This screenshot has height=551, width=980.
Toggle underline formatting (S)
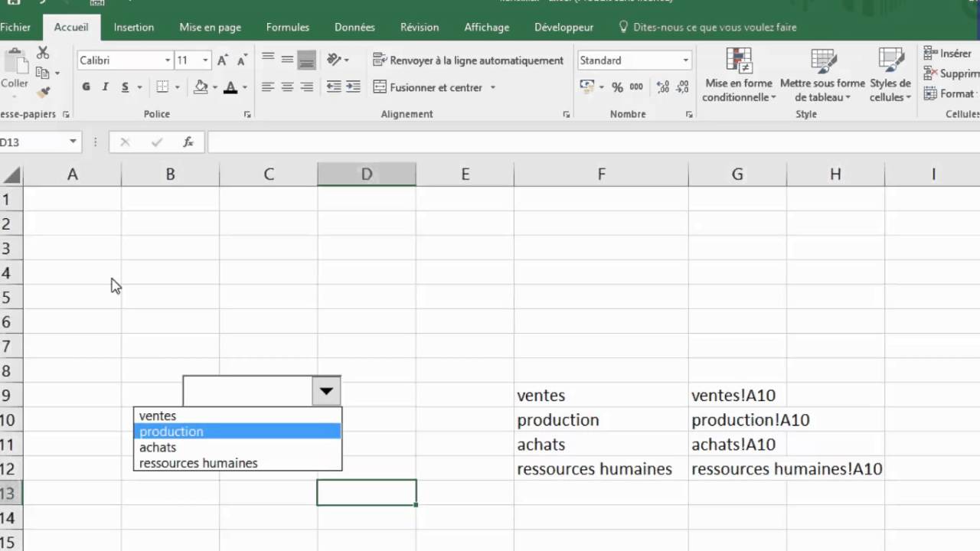point(125,87)
